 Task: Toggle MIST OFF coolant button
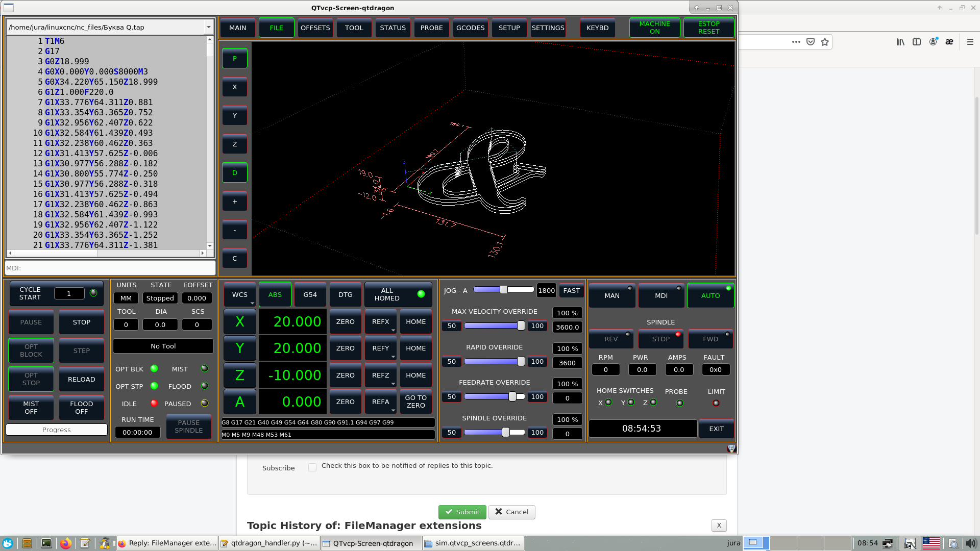[31, 408]
